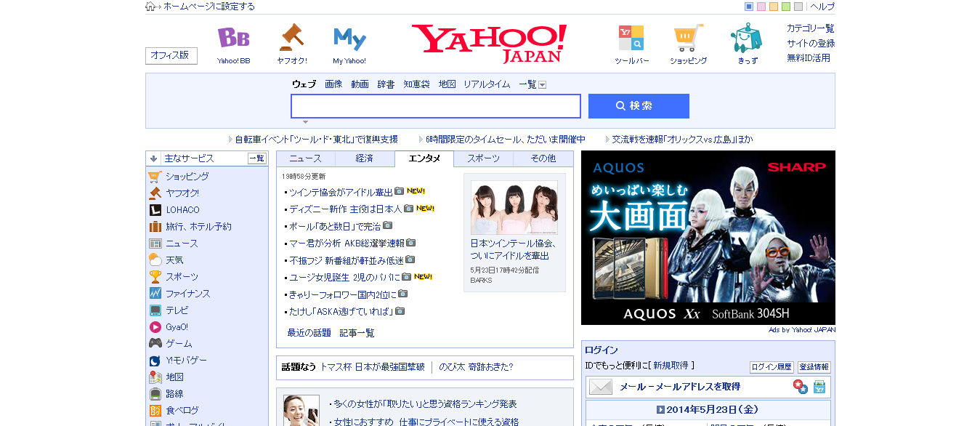This screenshot has width=980, height=426.
Task: Collapse main services arrow in sidebar
Action: coord(153,158)
